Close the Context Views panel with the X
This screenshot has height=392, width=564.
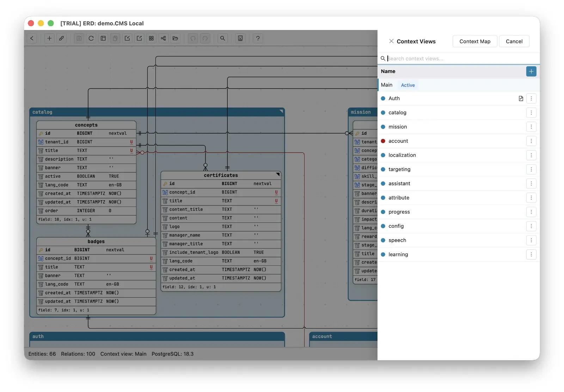point(391,41)
